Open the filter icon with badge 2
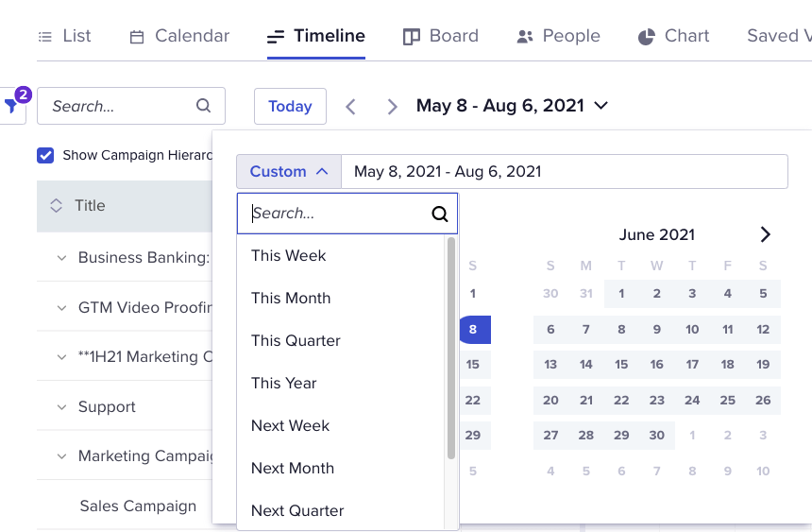This screenshot has width=812, height=532. click(x=11, y=106)
